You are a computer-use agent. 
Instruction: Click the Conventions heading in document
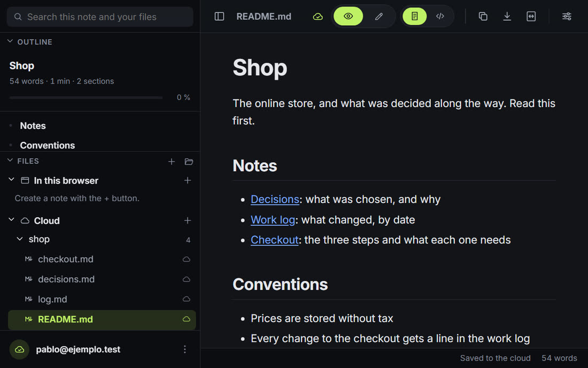point(280,285)
